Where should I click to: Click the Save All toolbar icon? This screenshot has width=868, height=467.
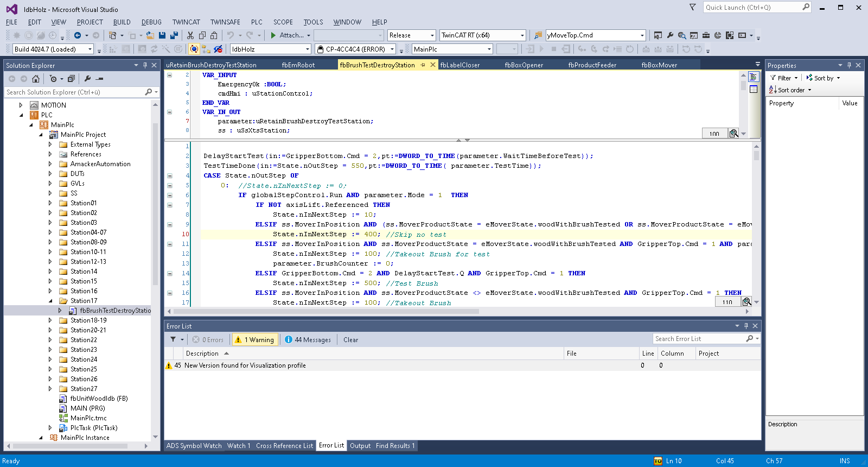pos(174,35)
